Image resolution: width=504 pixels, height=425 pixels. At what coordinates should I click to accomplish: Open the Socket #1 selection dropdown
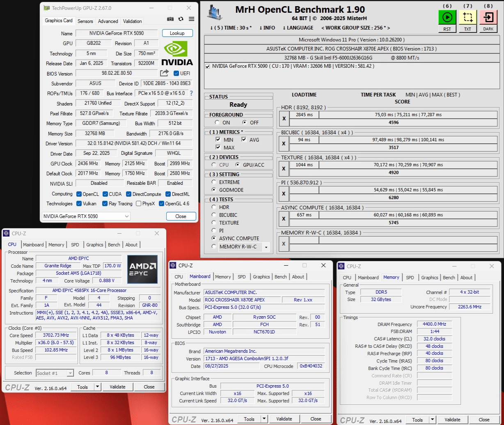click(x=55, y=373)
